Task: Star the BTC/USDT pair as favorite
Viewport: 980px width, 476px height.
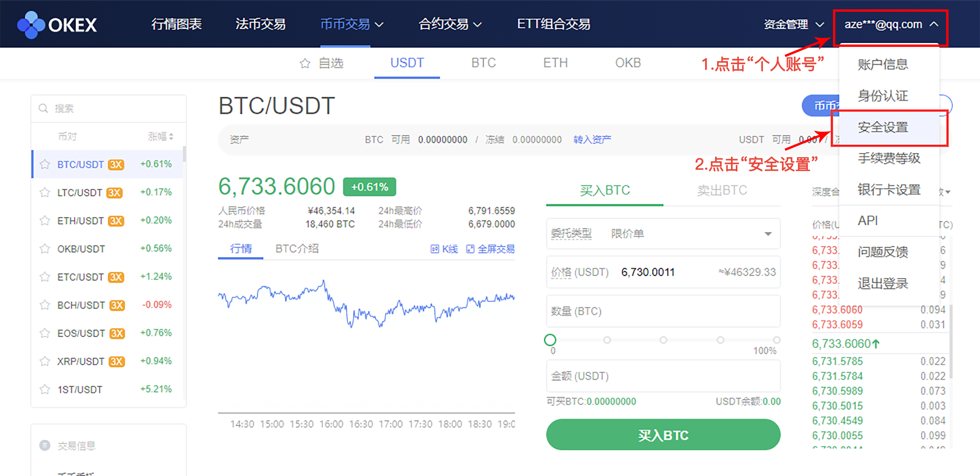Action: tap(45, 164)
